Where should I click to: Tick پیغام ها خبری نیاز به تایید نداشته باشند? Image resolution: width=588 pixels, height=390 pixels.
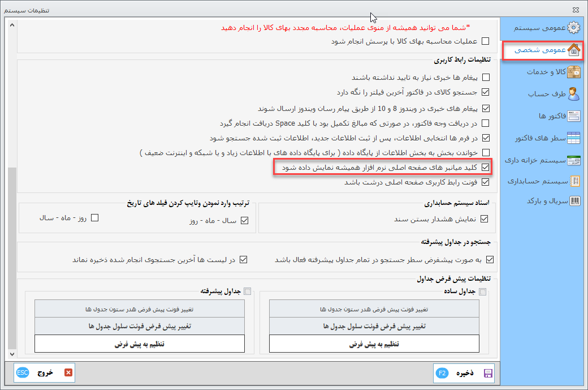click(x=486, y=78)
